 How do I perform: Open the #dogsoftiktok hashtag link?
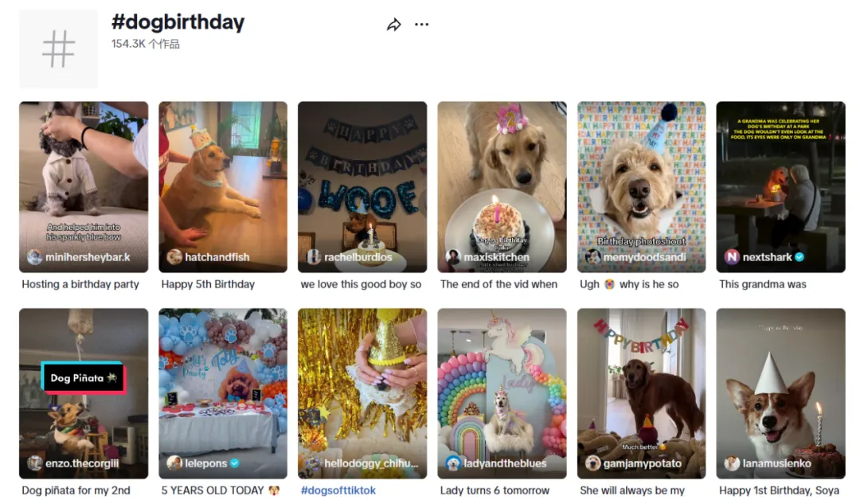point(338,490)
